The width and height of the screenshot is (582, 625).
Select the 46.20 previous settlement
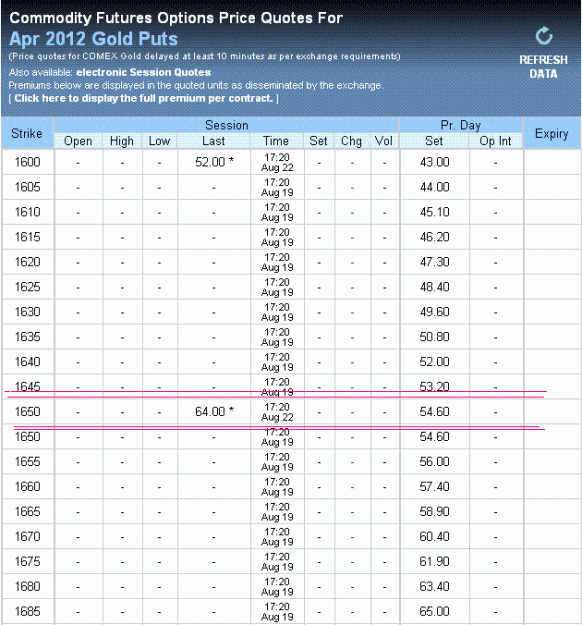coord(435,237)
